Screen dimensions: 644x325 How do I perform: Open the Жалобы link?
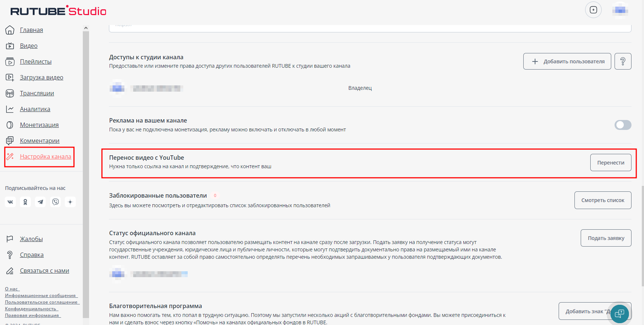[x=31, y=239]
